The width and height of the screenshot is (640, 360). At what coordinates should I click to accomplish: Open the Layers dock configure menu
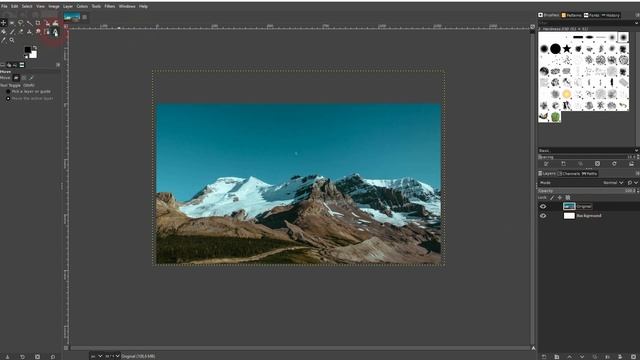[637, 173]
